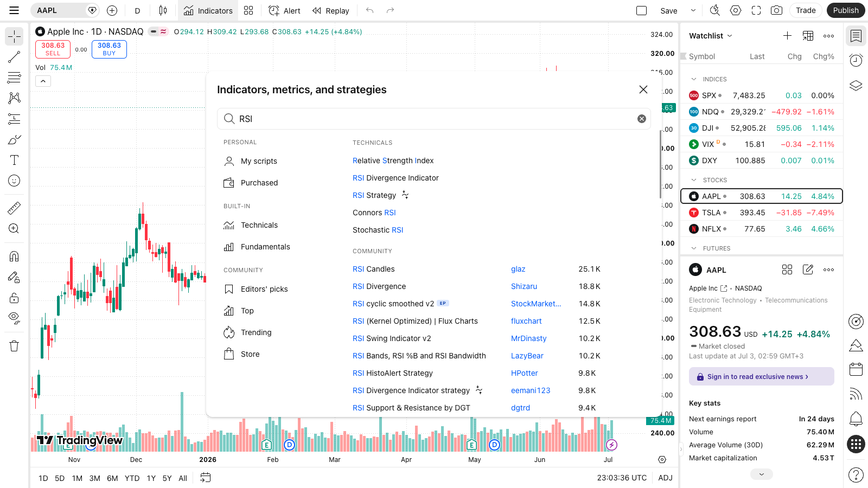Open author glaz profile link

point(518,269)
